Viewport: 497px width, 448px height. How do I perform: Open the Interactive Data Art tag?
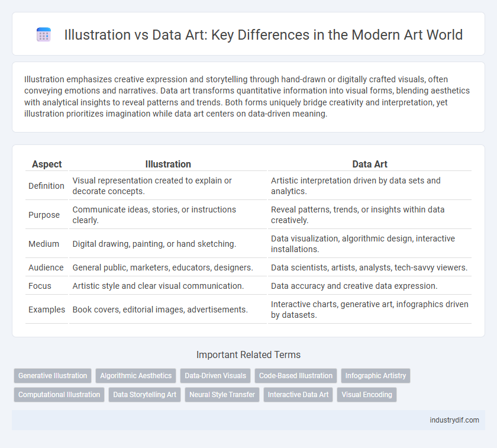tap(298, 395)
